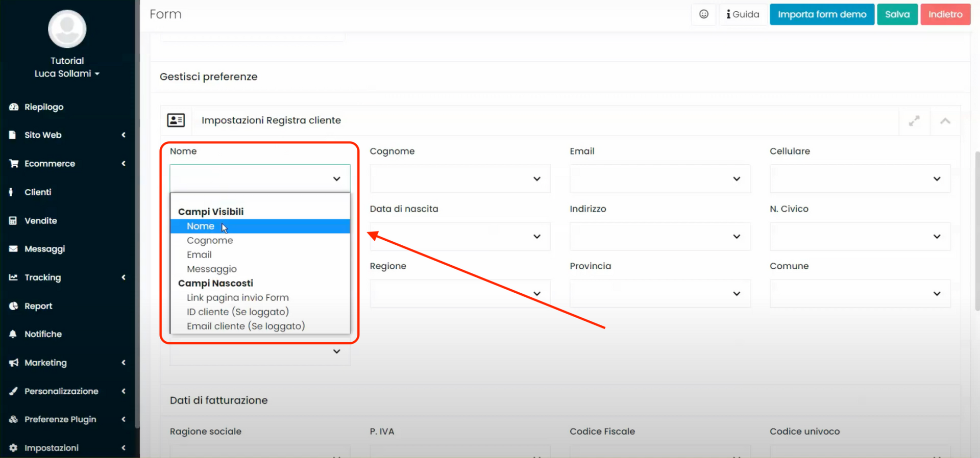Click the Impostazioni gear icon
This screenshot has height=458, width=980.
13,448
